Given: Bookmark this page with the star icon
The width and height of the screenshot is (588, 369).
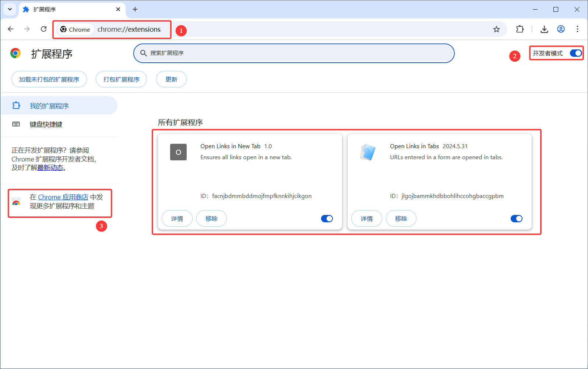Looking at the screenshot, I should (496, 29).
